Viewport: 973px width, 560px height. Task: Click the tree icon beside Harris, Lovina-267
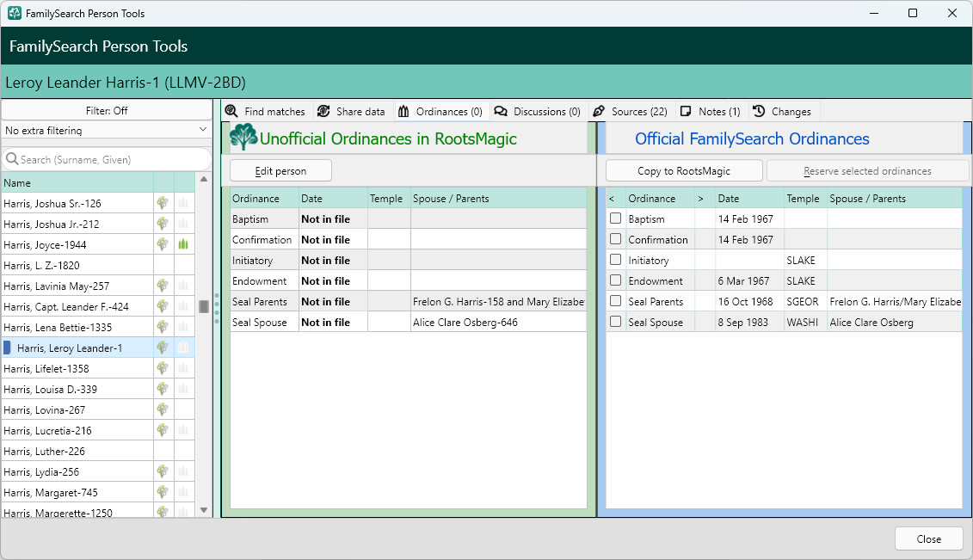tap(163, 410)
